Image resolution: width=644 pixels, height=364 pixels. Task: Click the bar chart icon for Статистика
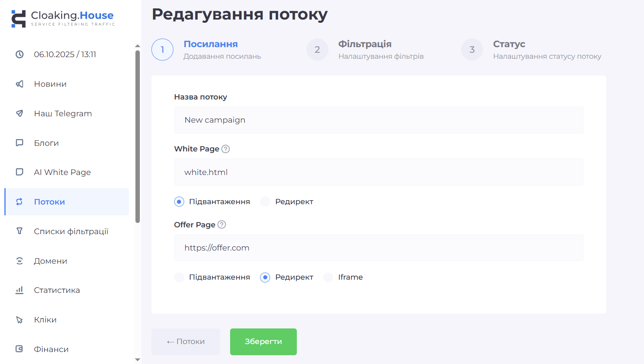[20, 290]
